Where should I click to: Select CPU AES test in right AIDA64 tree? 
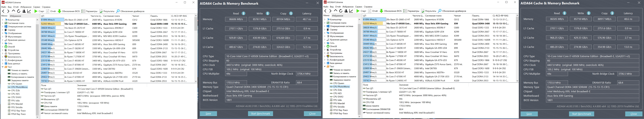point(337,93)
